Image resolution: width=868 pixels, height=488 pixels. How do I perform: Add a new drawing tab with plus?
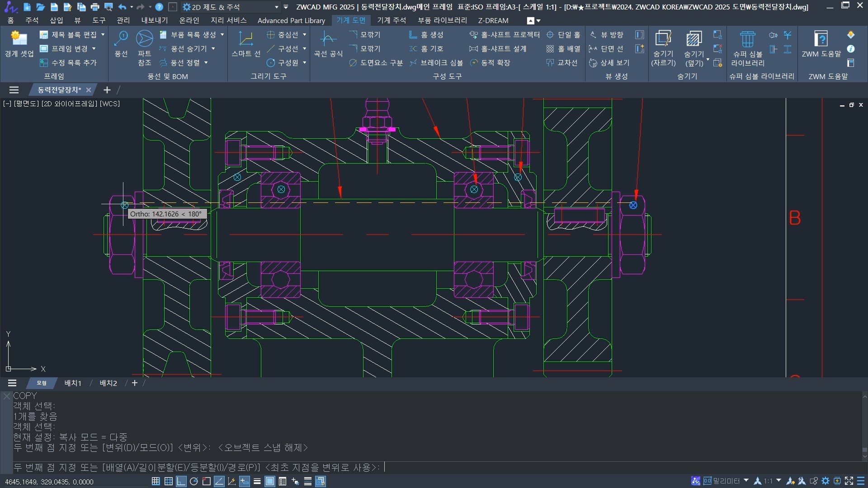pyautogui.click(x=107, y=90)
